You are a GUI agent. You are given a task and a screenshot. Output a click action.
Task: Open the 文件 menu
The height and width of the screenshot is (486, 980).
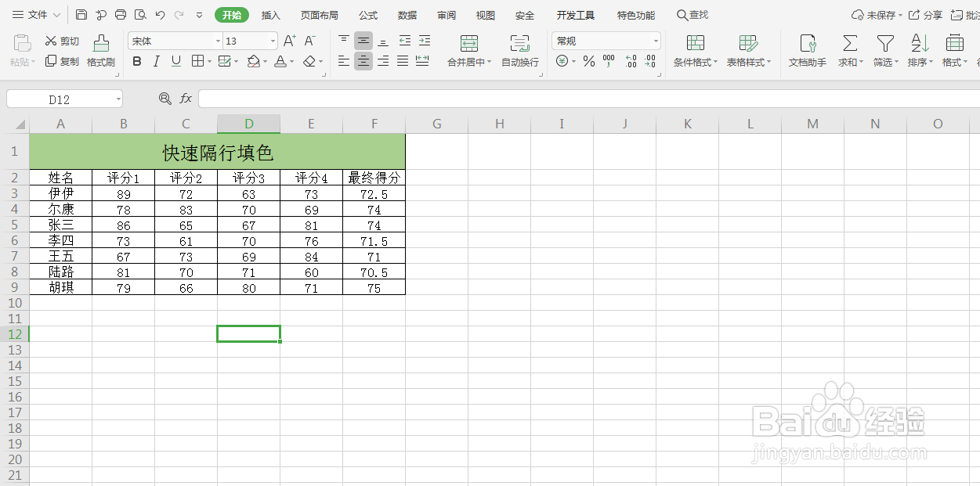click(37, 15)
